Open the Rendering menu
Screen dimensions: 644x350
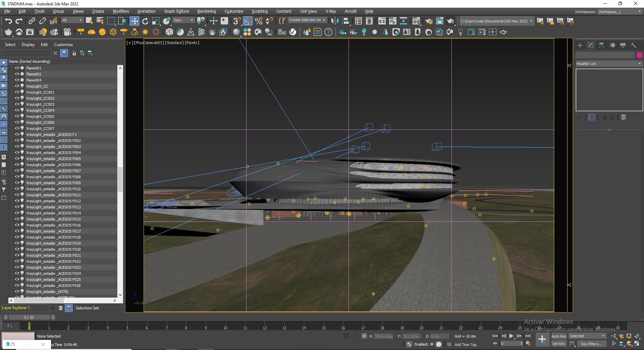(207, 11)
